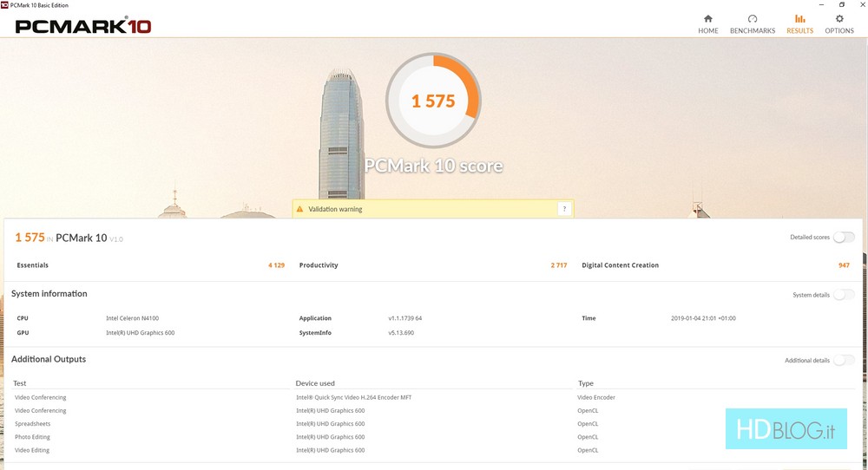
Task: Select the Digital Content Creation score 947
Action: coord(844,265)
